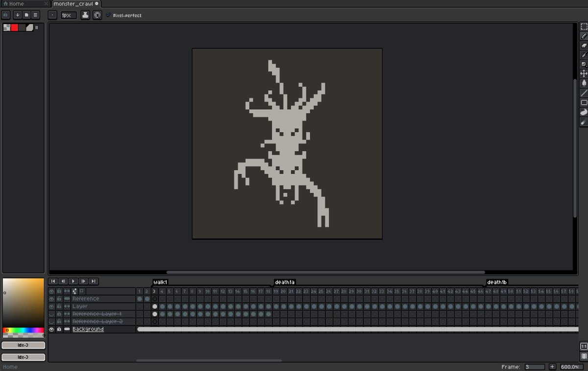Click the plus button beside frame number
588x371 pixels.
click(x=552, y=367)
